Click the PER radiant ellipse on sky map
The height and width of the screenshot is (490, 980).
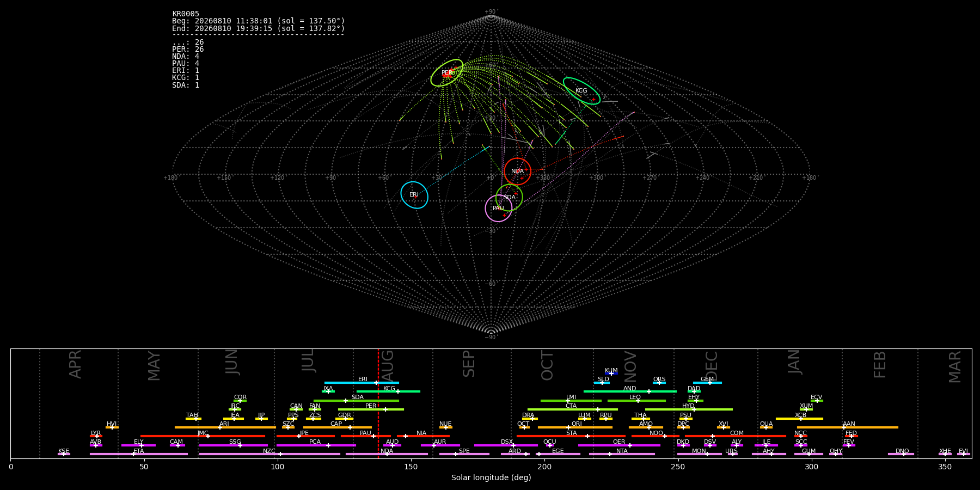pyautogui.click(x=447, y=73)
